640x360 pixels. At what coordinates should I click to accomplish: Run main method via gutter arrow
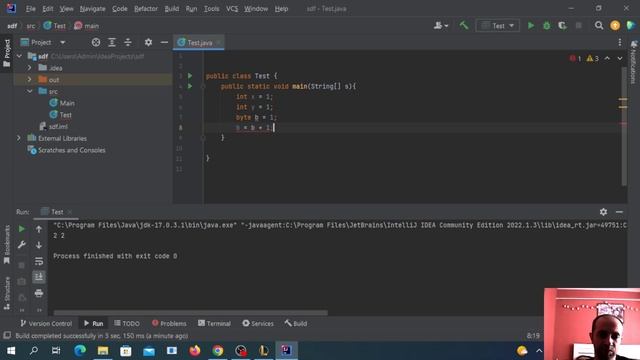coord(190,86)
